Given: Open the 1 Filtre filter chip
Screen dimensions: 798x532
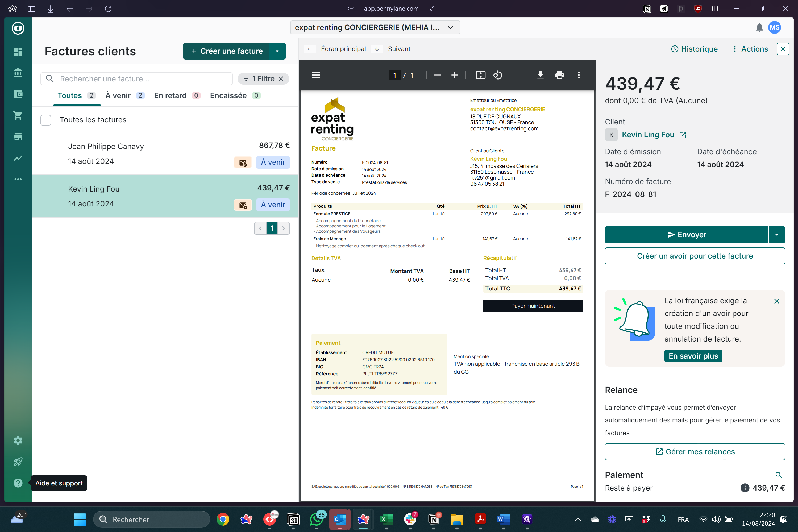Looking at the screenshot, I should pos(259,79).
